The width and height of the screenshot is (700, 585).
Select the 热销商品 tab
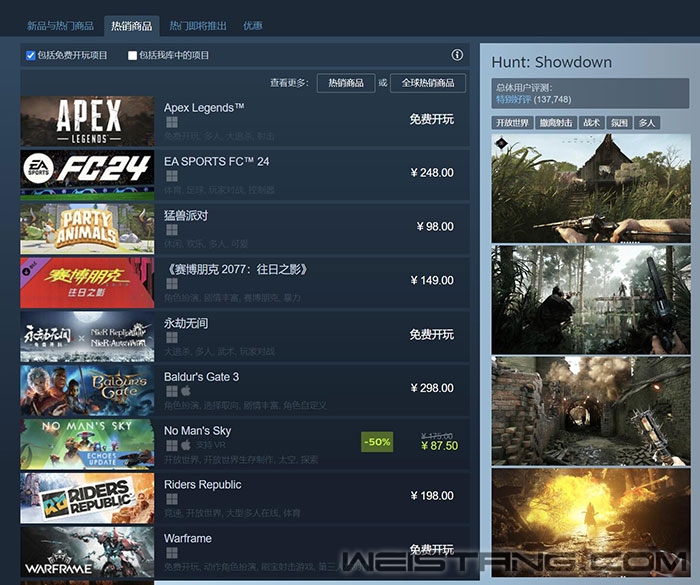[x=131, y=26]
